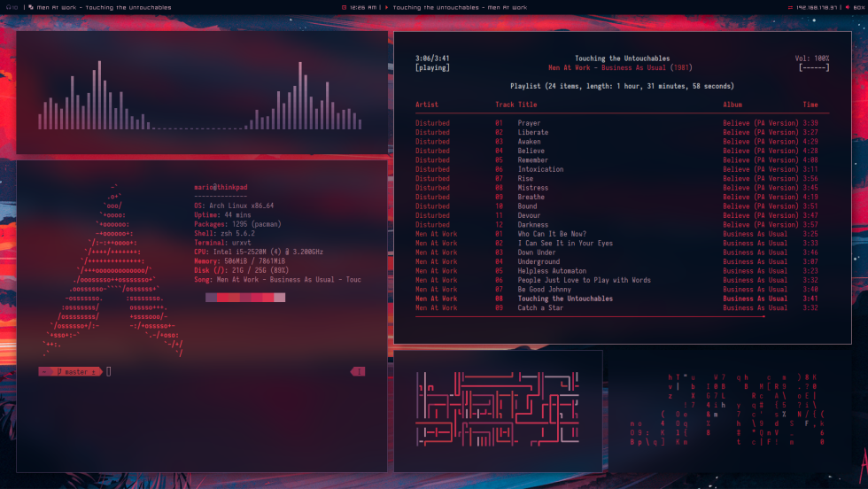
Task: Select the track Devour
Action: point(616,215)
